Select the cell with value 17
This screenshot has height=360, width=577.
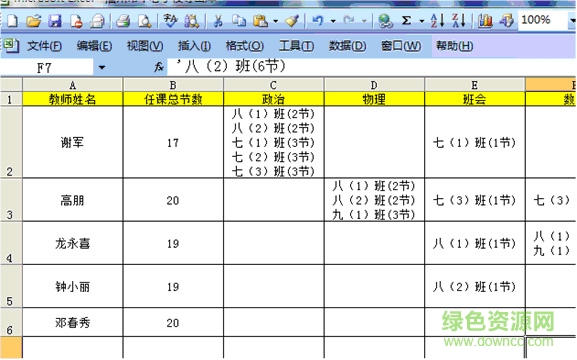pyautogui.click(x=173, y=142)
